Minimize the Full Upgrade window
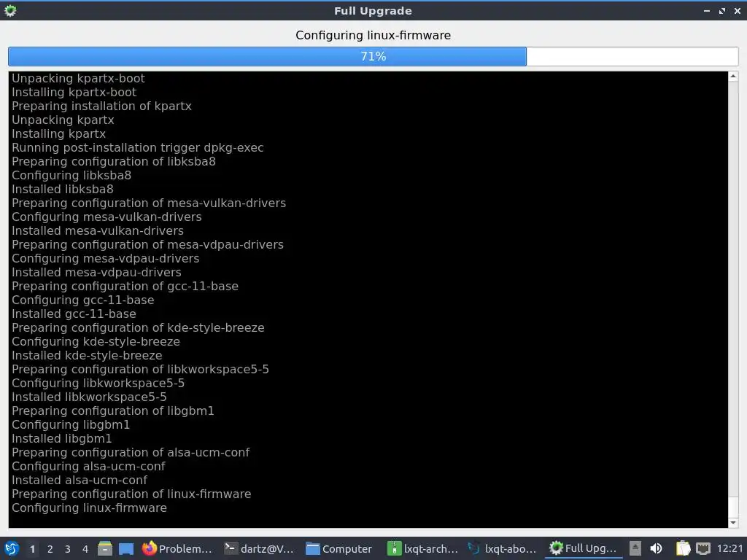This screenshot has height=560, width=747. (707, 10)
